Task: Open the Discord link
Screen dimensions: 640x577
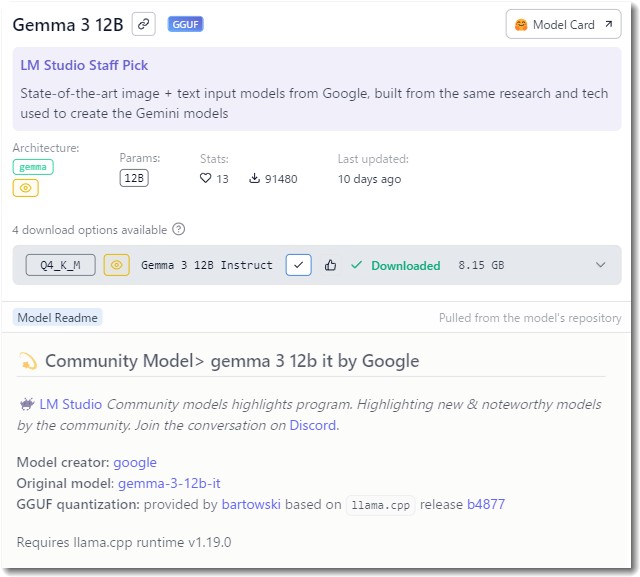Action: [313, 425]
